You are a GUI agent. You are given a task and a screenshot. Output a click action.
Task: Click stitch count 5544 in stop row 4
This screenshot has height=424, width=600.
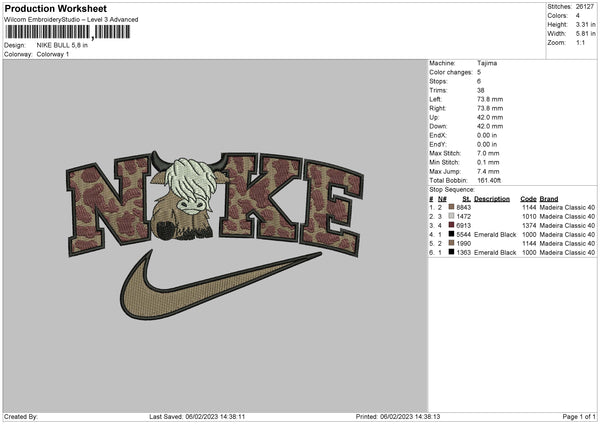pyautogui.click(x=464, y=235)
